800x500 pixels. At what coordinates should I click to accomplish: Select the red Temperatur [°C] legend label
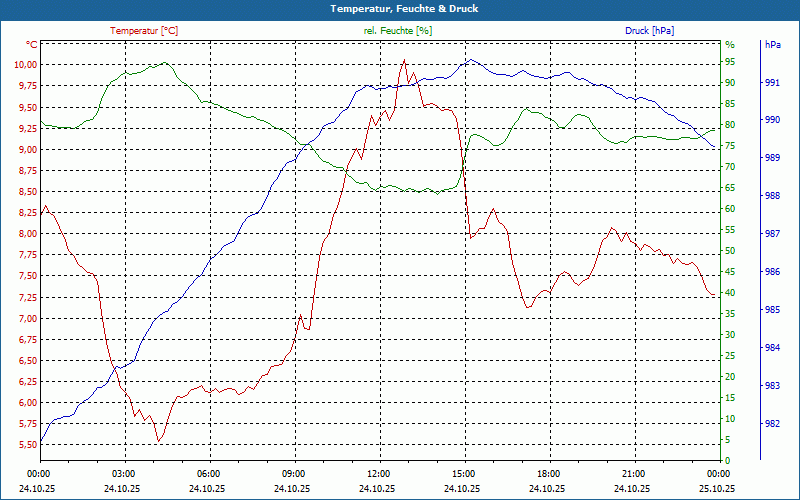click(144, 31)
